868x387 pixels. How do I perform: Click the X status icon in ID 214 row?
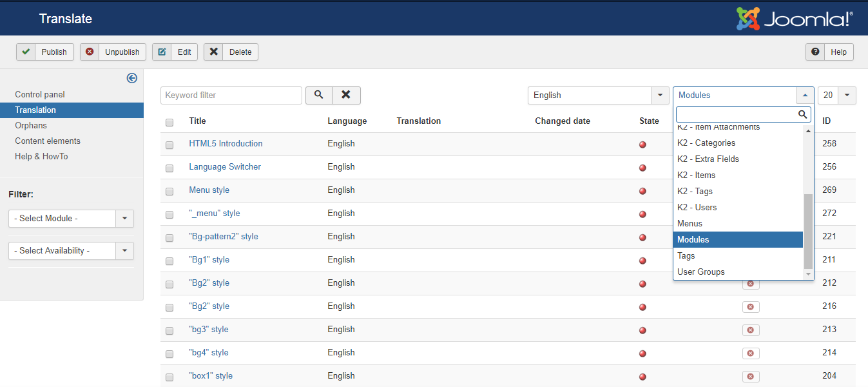pos(751,353)
